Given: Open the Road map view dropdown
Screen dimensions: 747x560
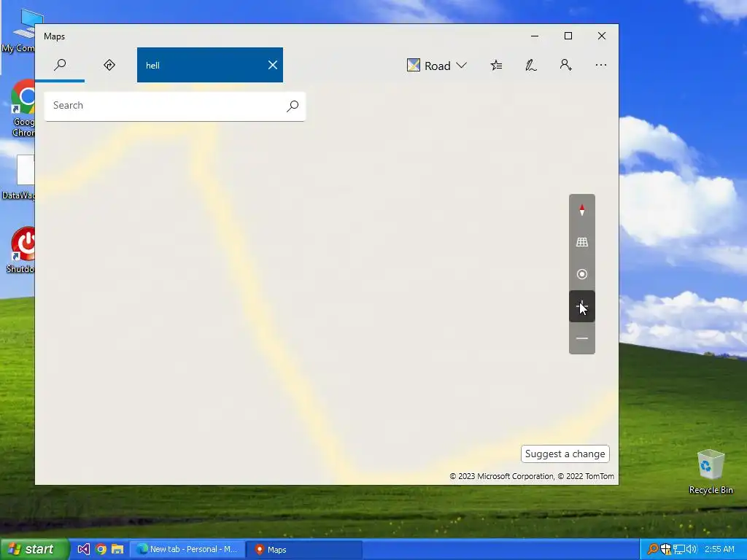Looking at the screenshot, I should [436, 65].
